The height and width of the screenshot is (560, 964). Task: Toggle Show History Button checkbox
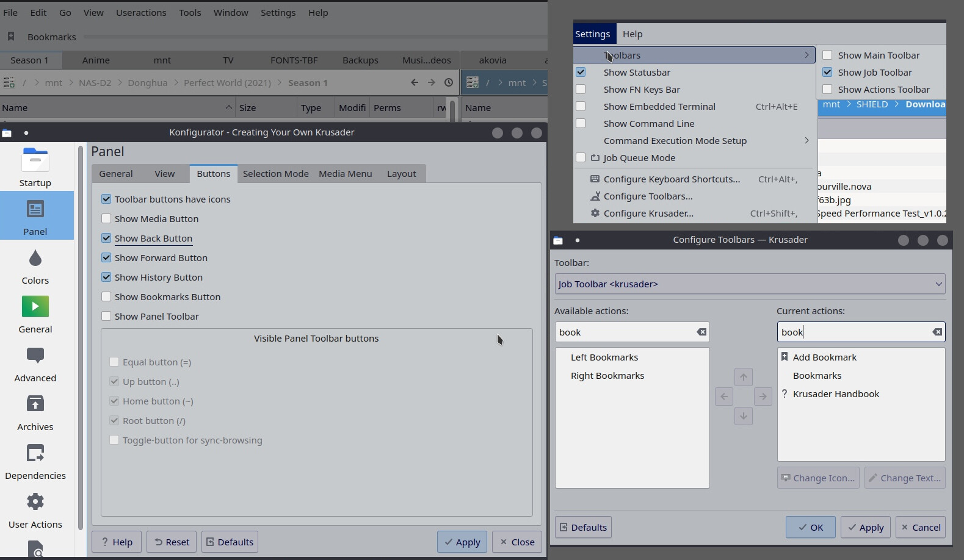coord(106,277)
